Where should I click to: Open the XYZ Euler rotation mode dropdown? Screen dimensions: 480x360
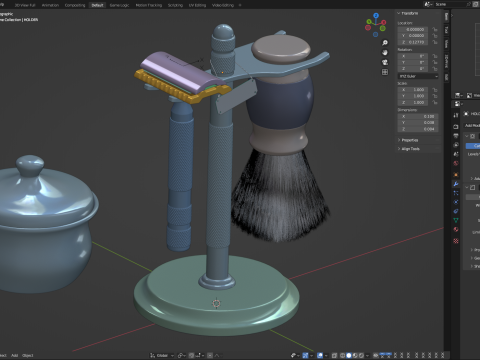click(x=418, y=76)
